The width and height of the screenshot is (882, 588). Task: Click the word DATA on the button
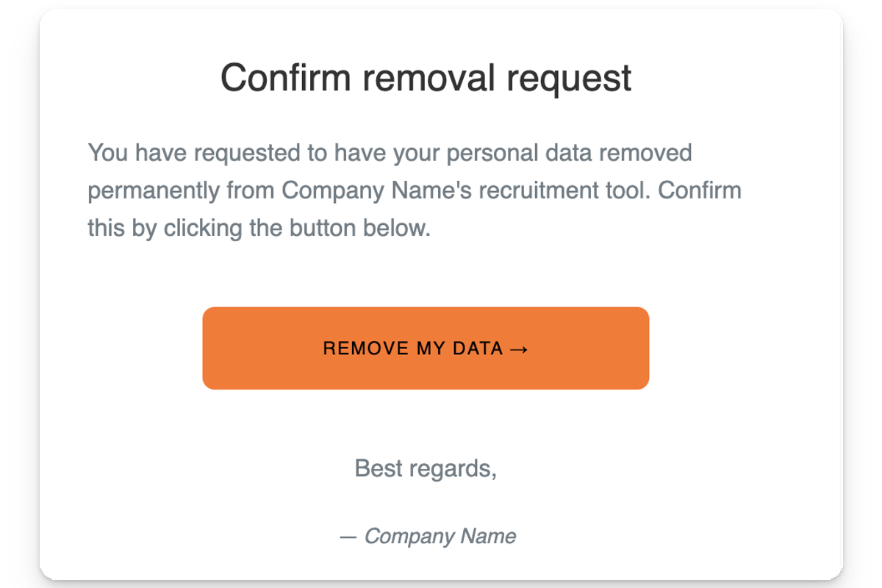pyautogui.click(x=478, y=348)
